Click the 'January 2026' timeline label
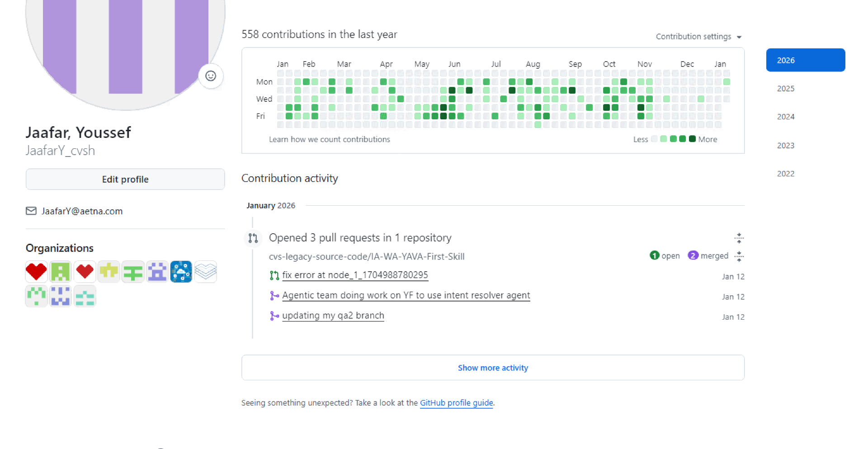868x449 pixels. point(271,205)
